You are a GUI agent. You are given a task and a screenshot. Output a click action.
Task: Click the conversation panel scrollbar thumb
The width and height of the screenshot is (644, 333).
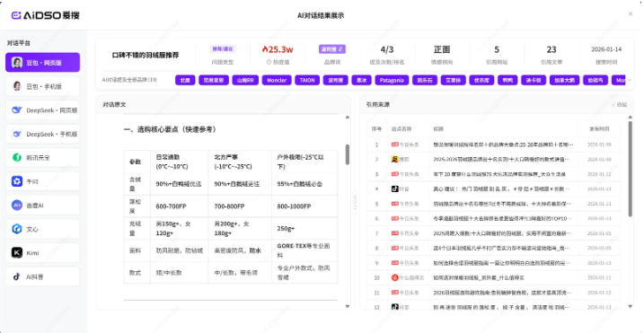[x=348, y=154]
